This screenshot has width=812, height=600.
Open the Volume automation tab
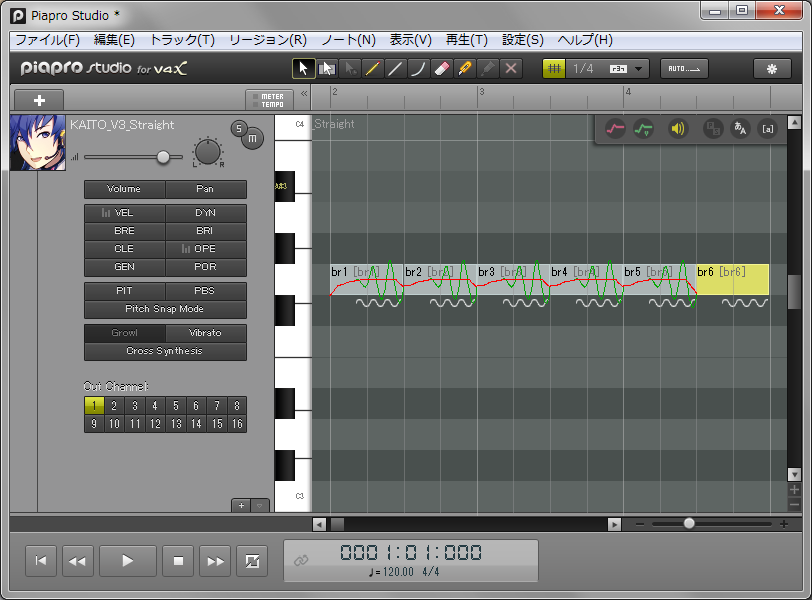coord(124,189)
